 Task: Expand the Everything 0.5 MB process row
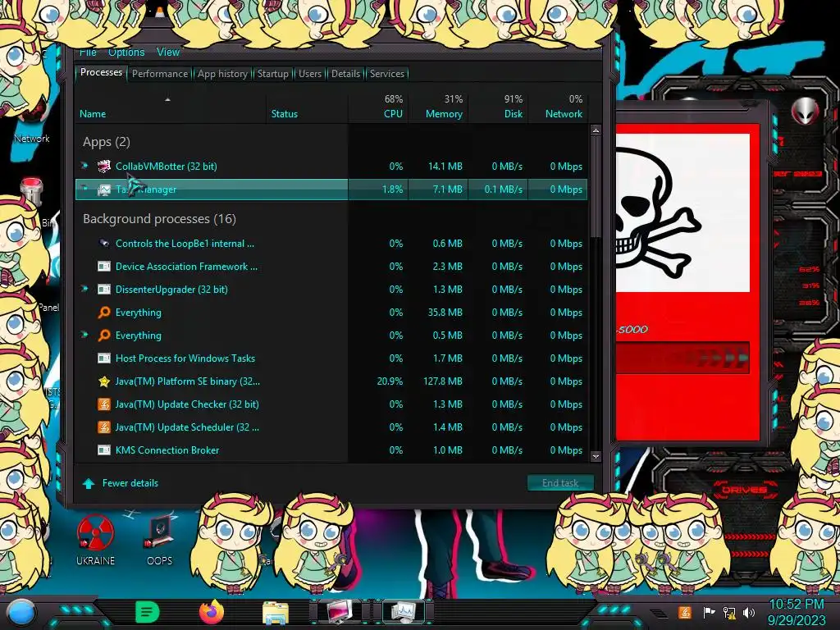(84, 335)
